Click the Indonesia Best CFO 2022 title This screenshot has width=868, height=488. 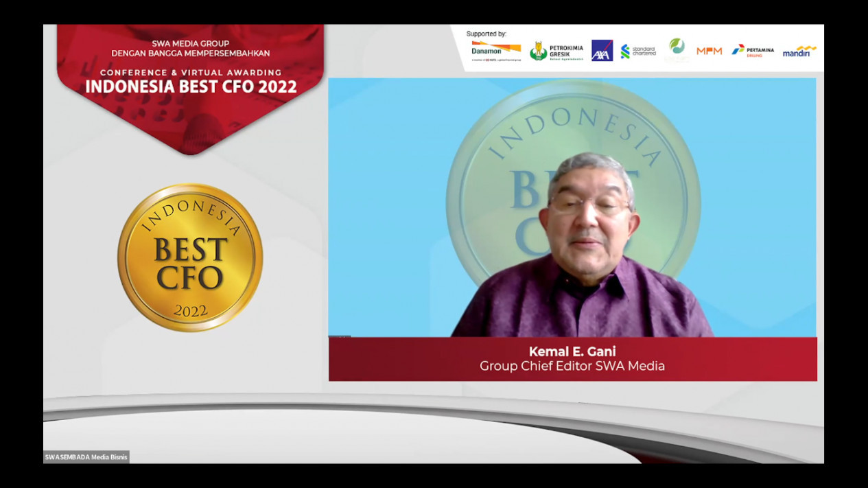click(x=191, y=87)
